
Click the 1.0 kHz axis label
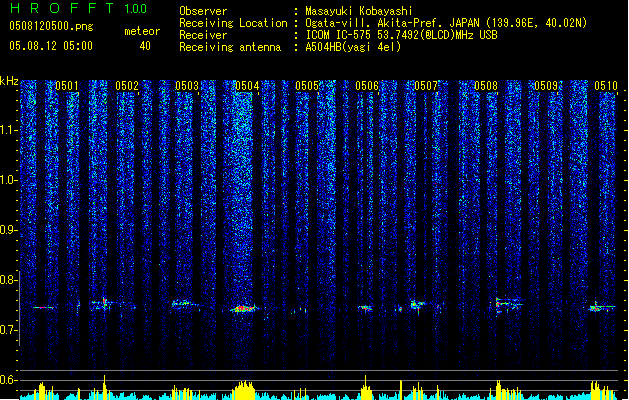(9, 180)
